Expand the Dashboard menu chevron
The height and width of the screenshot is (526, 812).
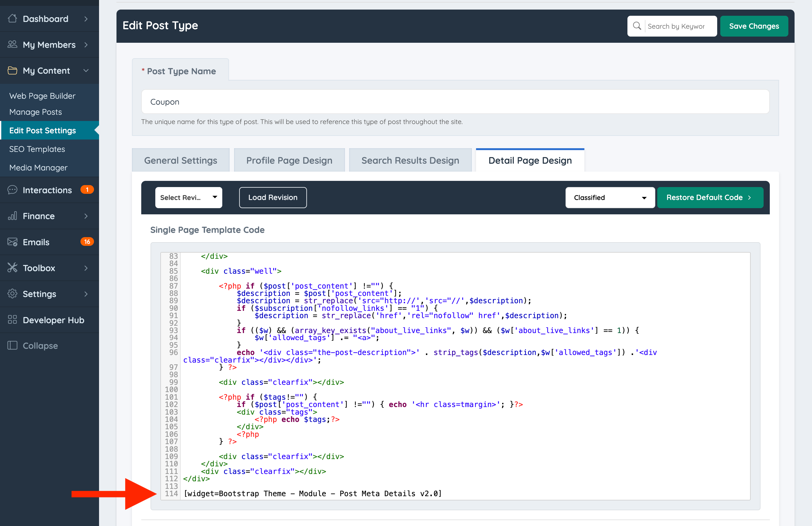point(86,19)
